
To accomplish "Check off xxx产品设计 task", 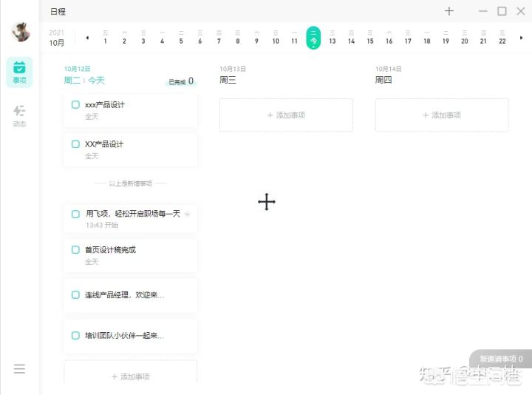I will tap(75, 104).
